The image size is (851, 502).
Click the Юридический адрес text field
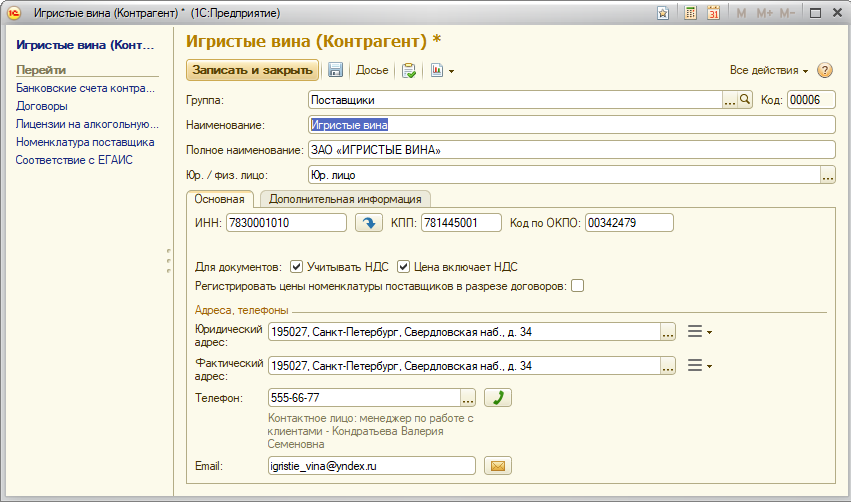(x=464, y=332)
